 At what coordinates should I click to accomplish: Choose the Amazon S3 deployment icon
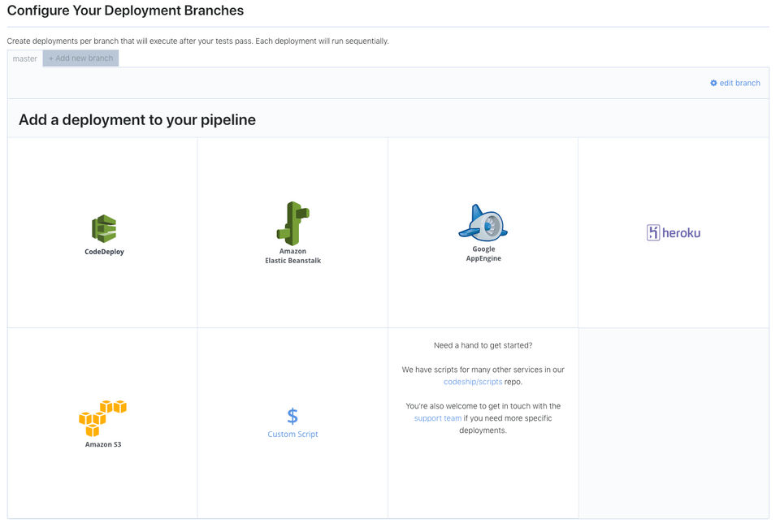pos(102,418)
